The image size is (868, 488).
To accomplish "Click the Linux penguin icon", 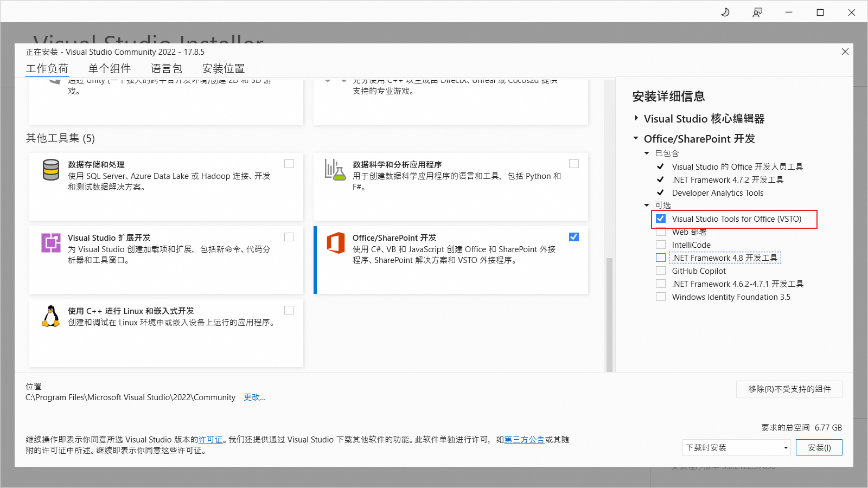I will [x=51, y=316].
